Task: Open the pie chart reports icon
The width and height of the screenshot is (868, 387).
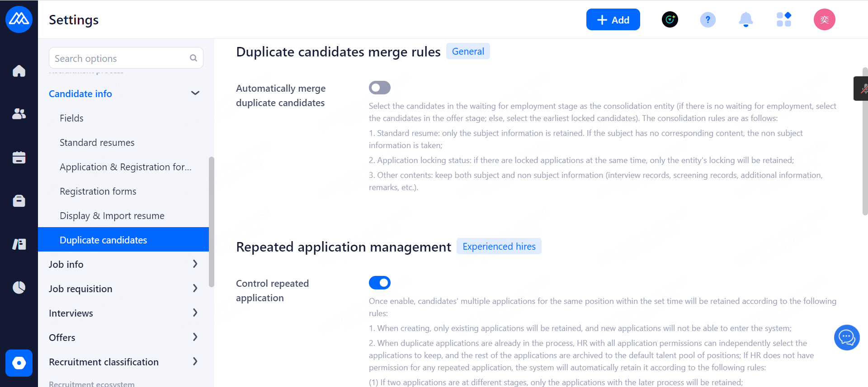Action: [x=19, y=287]
